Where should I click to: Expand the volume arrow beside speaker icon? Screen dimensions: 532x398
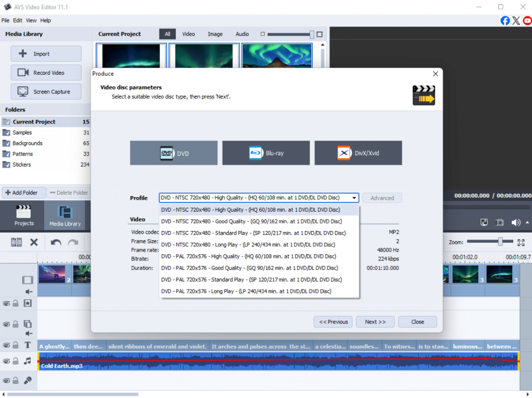coord(527,223)
